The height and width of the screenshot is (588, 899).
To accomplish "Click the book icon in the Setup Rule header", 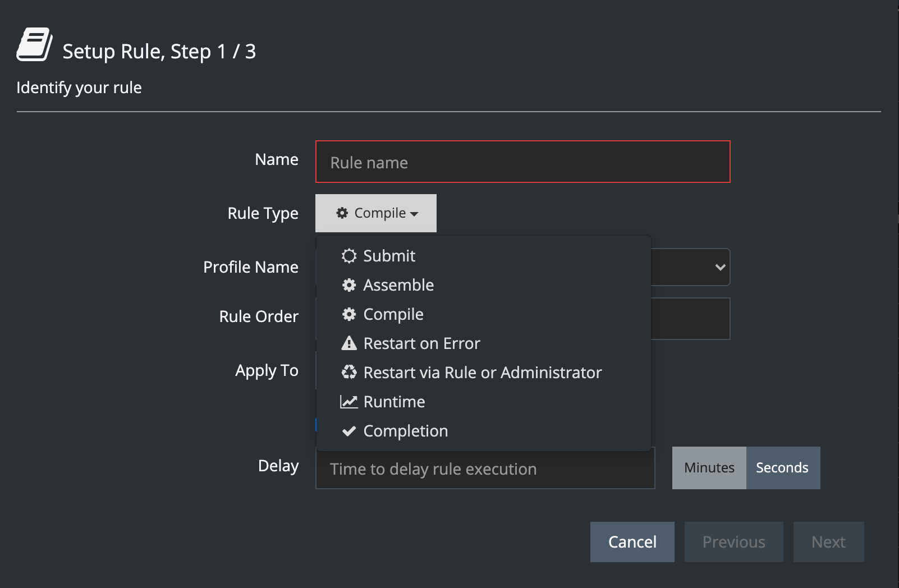I will pos(34,45).
